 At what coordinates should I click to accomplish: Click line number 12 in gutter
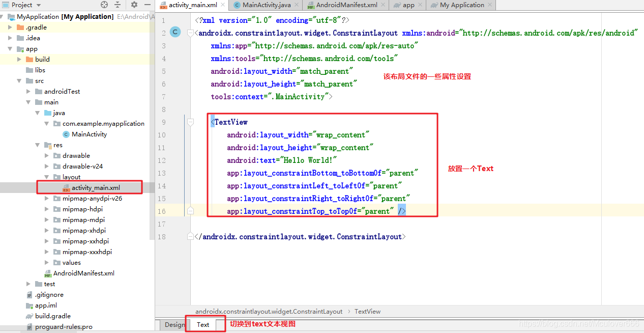[161, 160]
